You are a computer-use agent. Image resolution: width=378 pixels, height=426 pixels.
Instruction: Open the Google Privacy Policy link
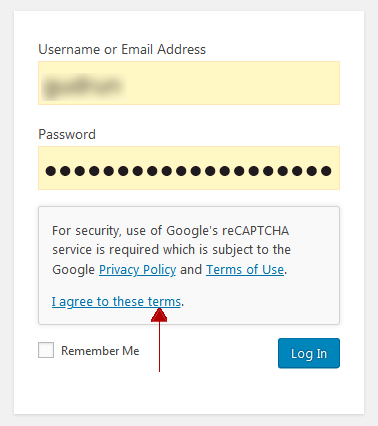coord(137,269)
